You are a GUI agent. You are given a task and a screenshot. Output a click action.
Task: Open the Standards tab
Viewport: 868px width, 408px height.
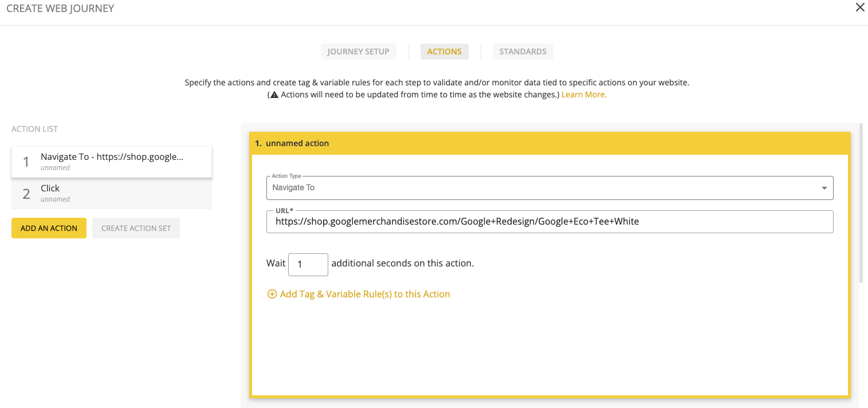pos(523,52)
